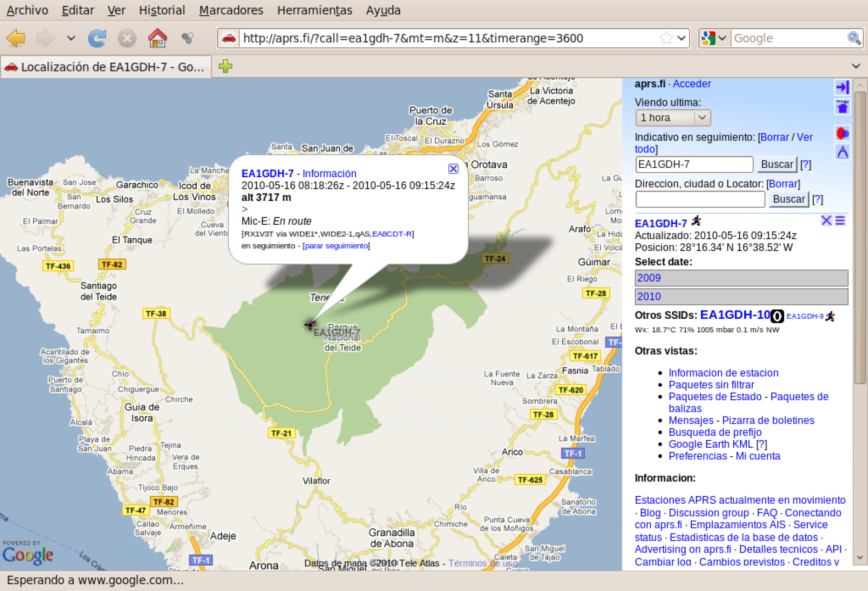
Task: Open a new tab with the plus icon
Action: tap(225, 66)
